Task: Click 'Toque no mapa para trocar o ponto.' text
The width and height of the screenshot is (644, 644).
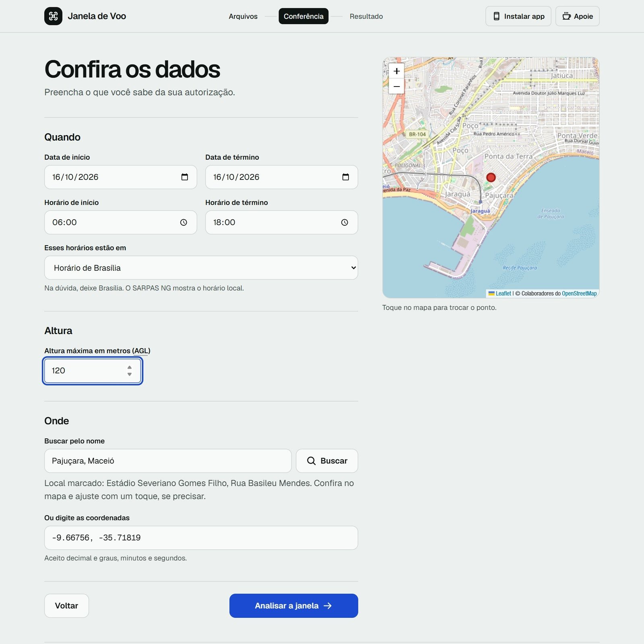Action: (x=440, y=308)
